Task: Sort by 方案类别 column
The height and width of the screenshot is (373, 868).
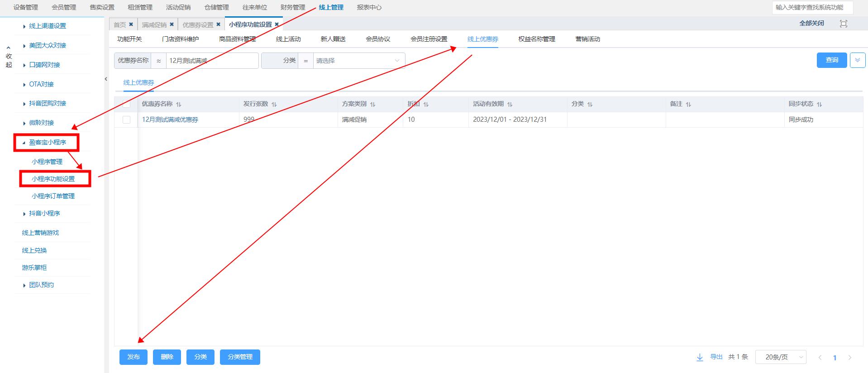Action: (372, 104)
